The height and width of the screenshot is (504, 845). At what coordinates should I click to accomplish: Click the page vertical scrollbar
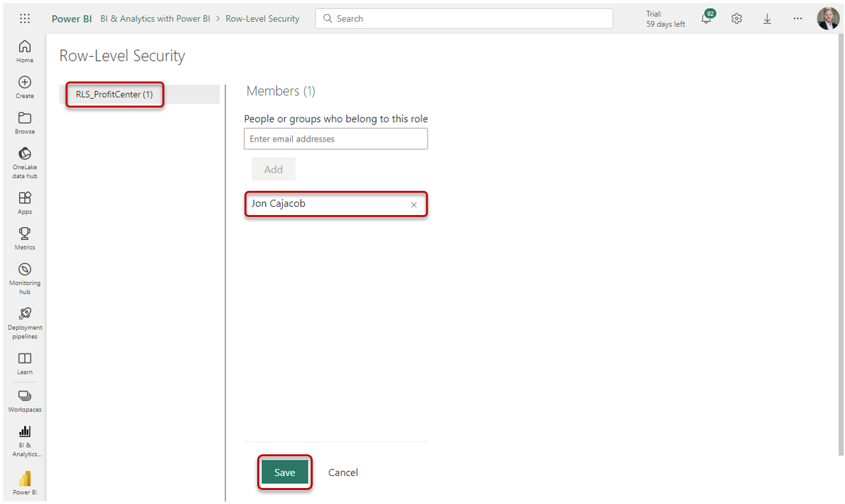pos(841,244)
